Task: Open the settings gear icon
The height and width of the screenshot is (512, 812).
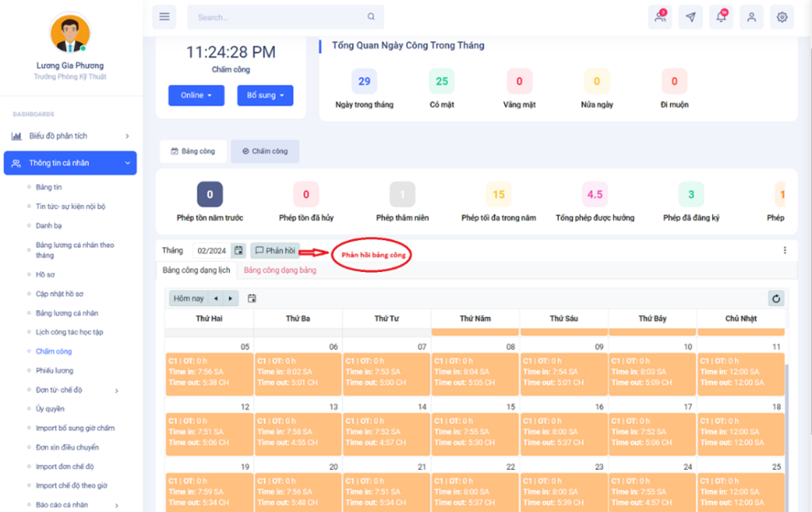Action: (782, 17)
